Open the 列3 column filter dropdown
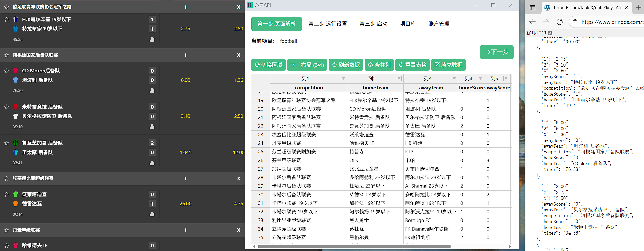The height and width of the screenshot is (251, 644). point(454,79)
